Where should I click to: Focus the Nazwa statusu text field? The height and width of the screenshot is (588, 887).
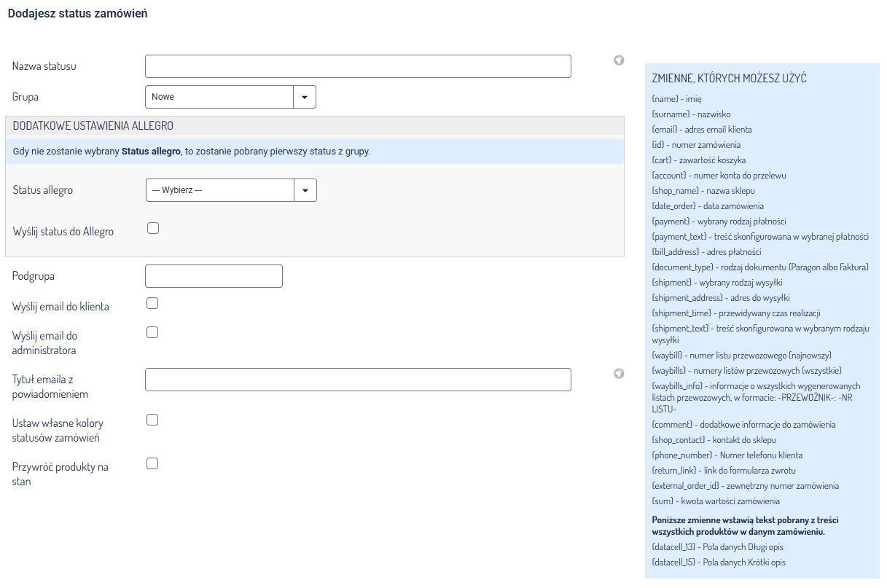tap(358, 66)
